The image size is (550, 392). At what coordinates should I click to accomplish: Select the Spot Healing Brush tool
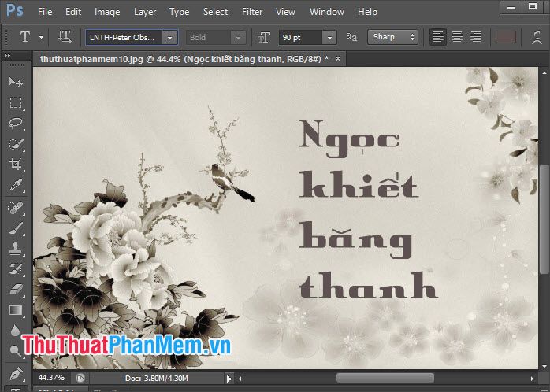pos(16,208)
